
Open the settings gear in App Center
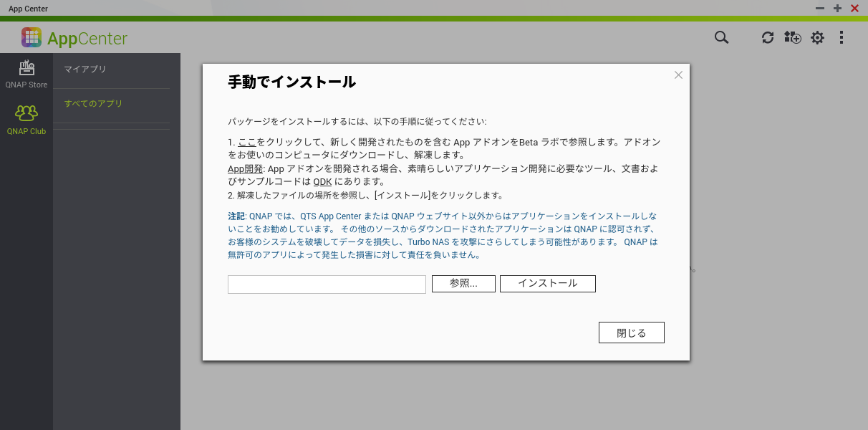pyautogui.click(x=817, y=37)
